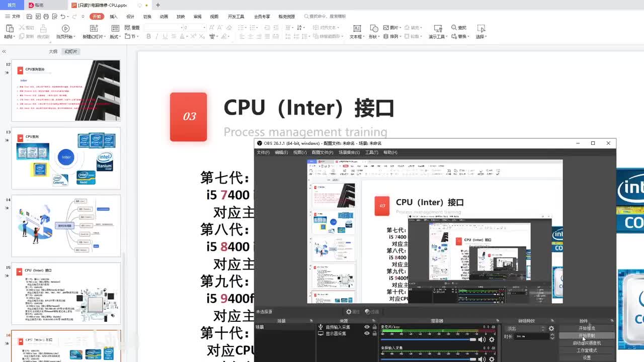Toggle Underline formatting in WPS ribbon
Viewport: 644px width, 362px height.
(x=165, y=36)
